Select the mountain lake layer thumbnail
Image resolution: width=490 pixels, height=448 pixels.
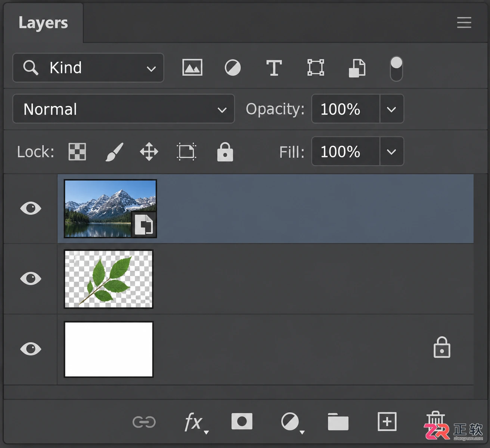[x=110, y=208]
